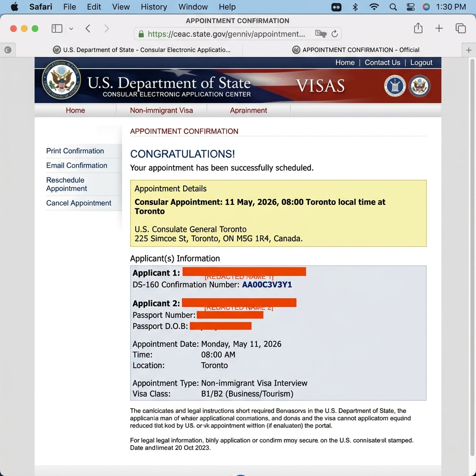
Task: Open the Home navigation tab
Action: 75,110
